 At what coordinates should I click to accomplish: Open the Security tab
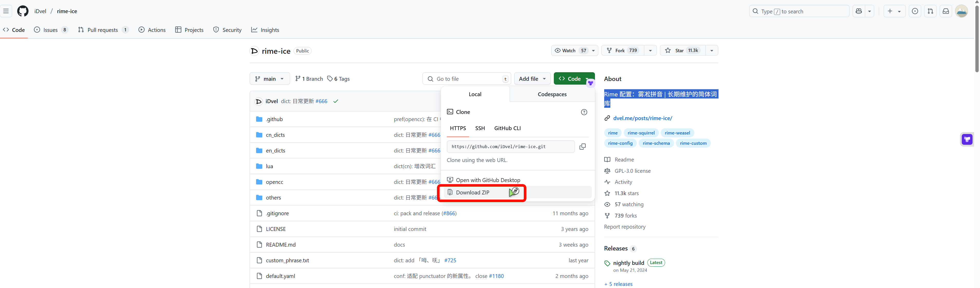(228, 30)
